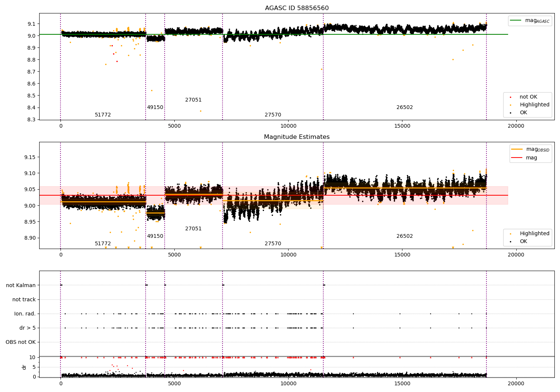Screen dimensions: 560x392
Task: Click the 'OBS not OK' axis label
Action: point(21,342)
